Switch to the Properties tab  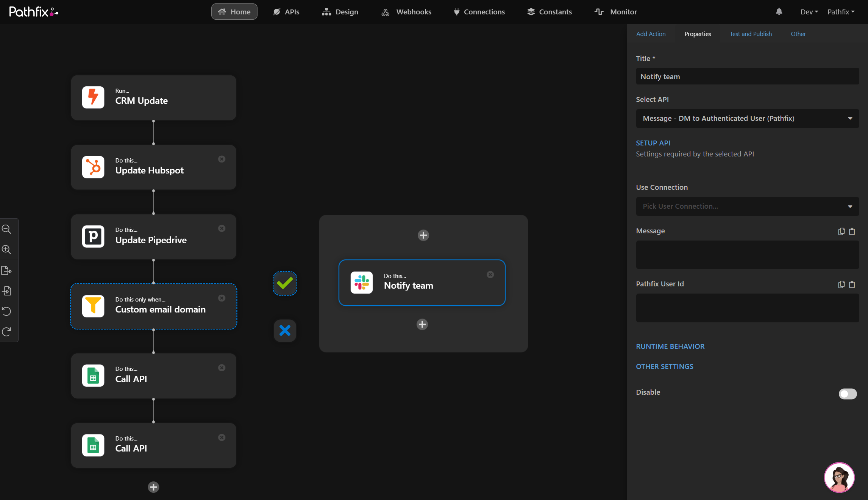[x=698, y=34]
